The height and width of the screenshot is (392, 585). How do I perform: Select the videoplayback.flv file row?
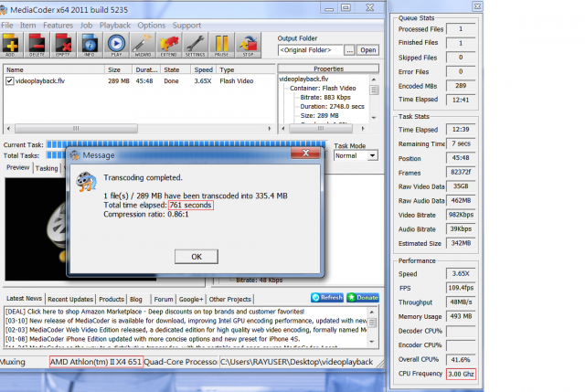coord(139,81)
